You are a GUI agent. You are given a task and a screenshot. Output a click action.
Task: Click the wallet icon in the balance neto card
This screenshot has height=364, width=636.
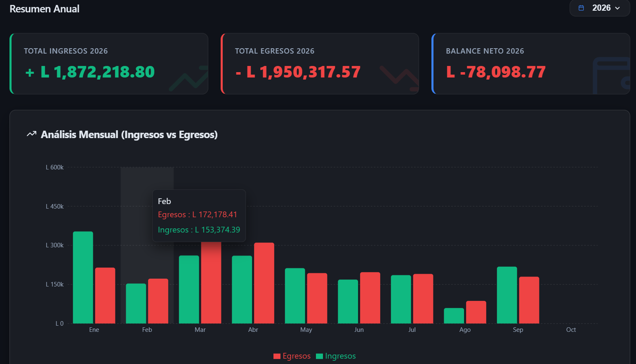[611, 76]
